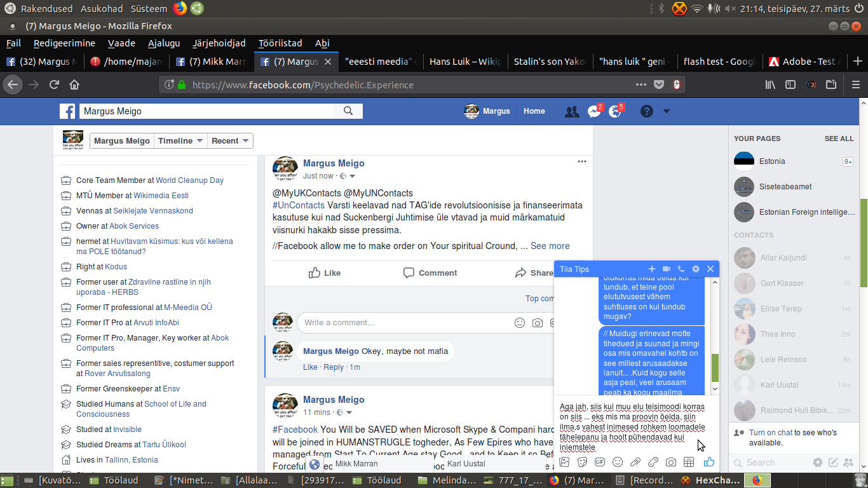
Task: Click 'Turn on chat' link
Action: point(771,433)
